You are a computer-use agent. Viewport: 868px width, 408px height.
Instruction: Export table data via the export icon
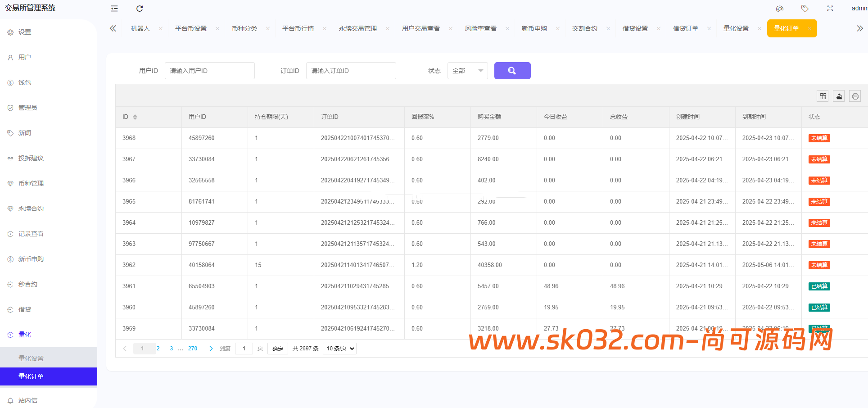(839, 95)
